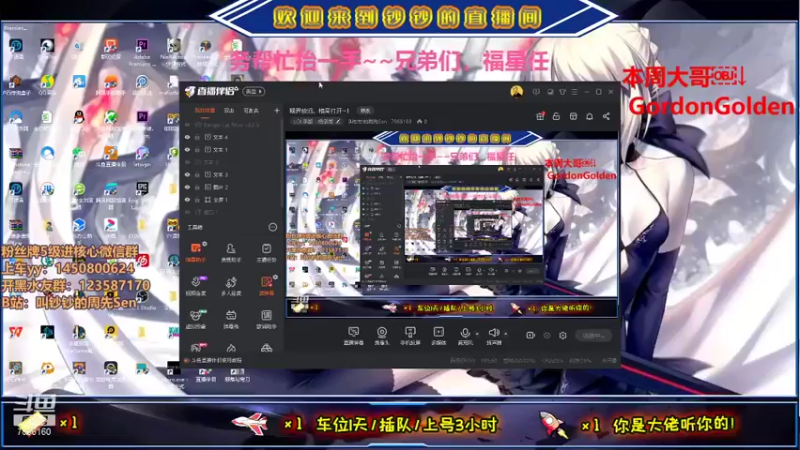Add a camera source from bottom bar
Viewport: 800px width, 450px height.
382,336
